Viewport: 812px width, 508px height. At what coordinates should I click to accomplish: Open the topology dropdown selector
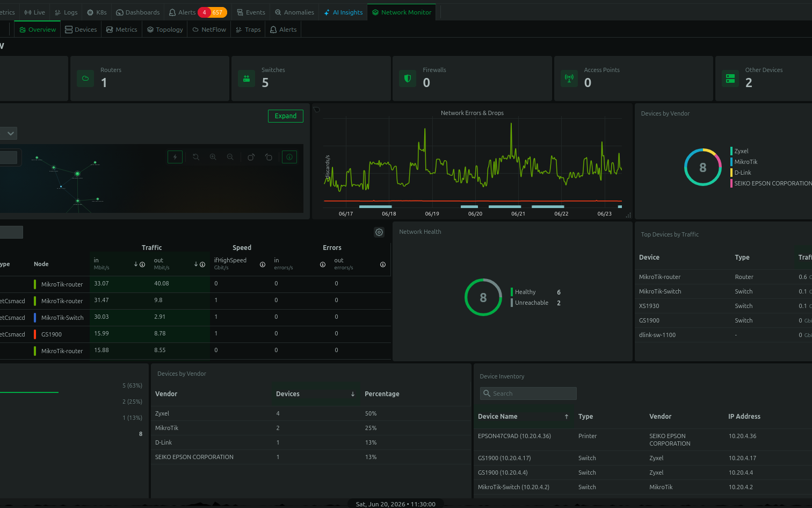(9, 133)
